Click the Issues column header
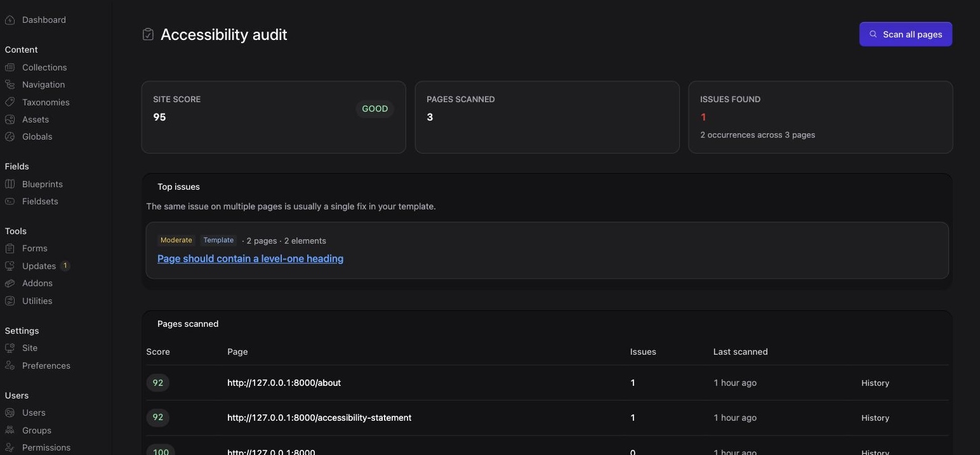Screen dimensions: 980x455 point(643,352)
